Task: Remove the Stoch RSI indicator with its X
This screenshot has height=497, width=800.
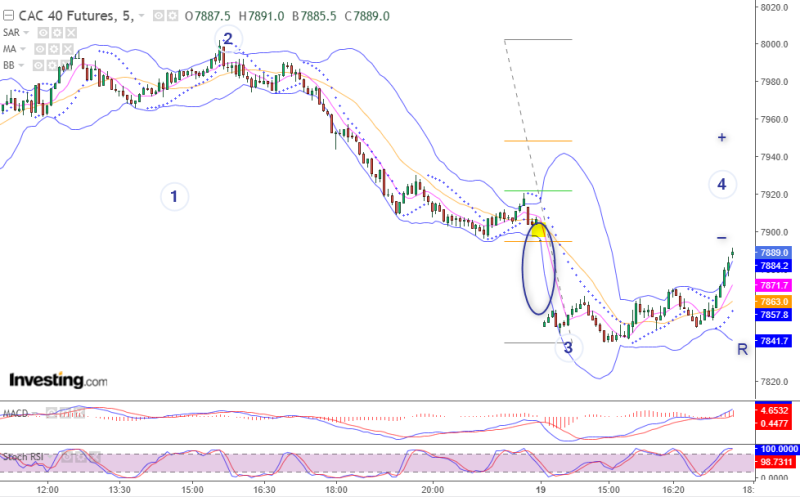Action: tap(95, 457)
